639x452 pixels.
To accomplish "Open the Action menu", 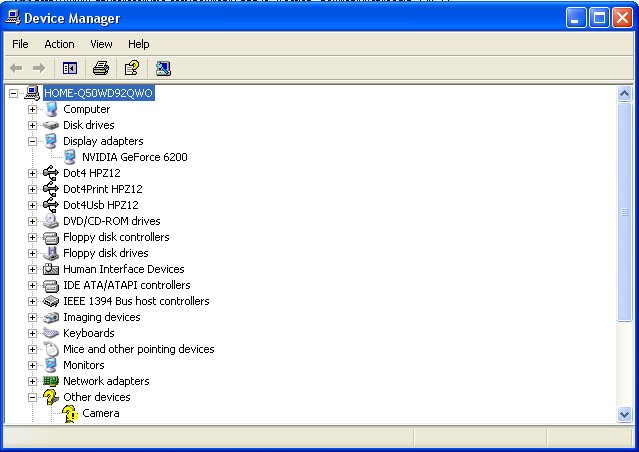I will [x=59, y=44].
